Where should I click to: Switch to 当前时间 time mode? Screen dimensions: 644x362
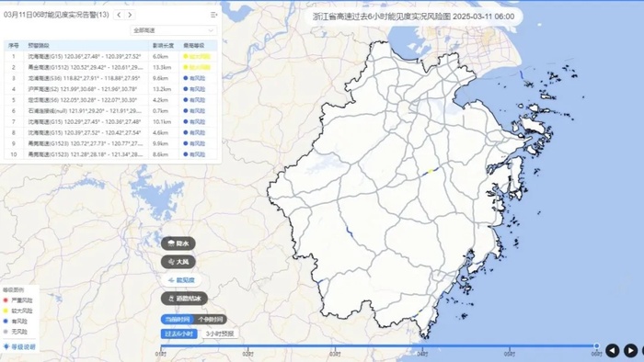click(177, 320)
